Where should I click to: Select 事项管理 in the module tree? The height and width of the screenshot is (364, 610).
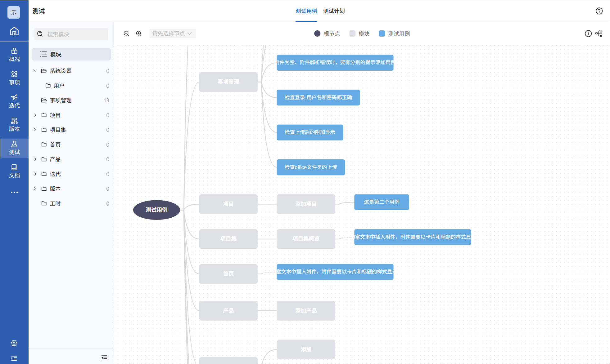[61, 100]
